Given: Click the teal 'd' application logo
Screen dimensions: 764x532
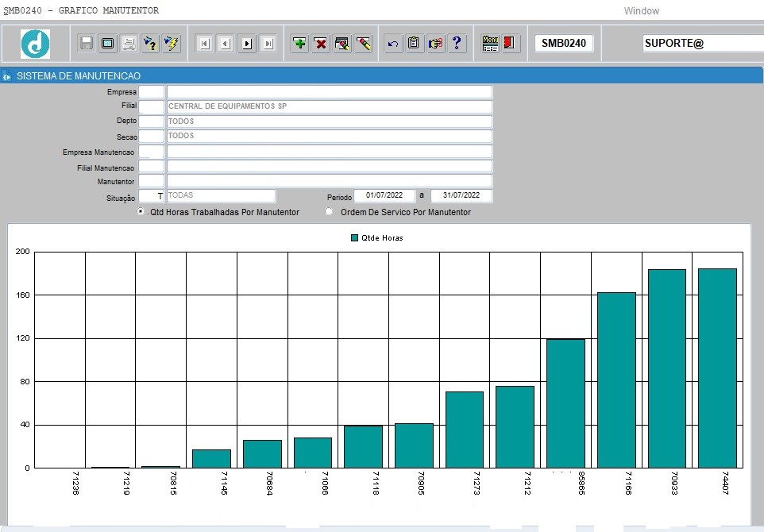Looking at the screenshot, I should [x=35, y=44].
